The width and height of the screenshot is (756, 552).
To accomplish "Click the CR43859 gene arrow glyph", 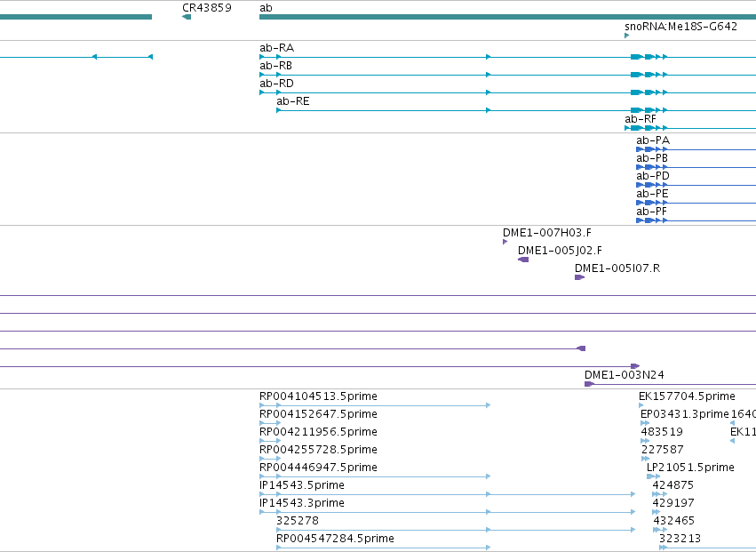I will [x=187, y=17].
